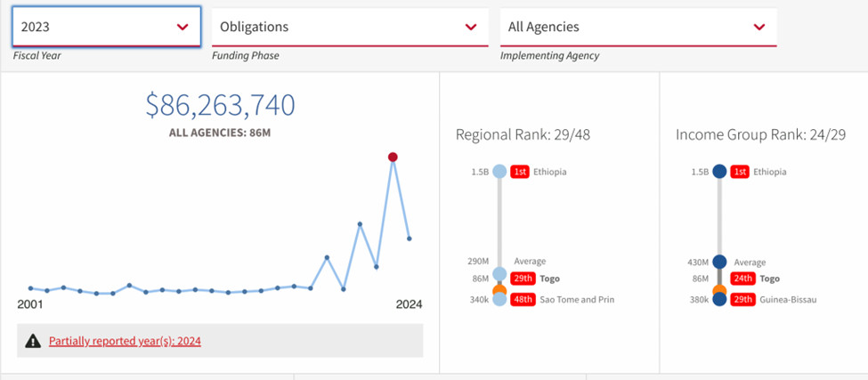
Task: Click the 340k value label
Action: click(x=479, y=299)
